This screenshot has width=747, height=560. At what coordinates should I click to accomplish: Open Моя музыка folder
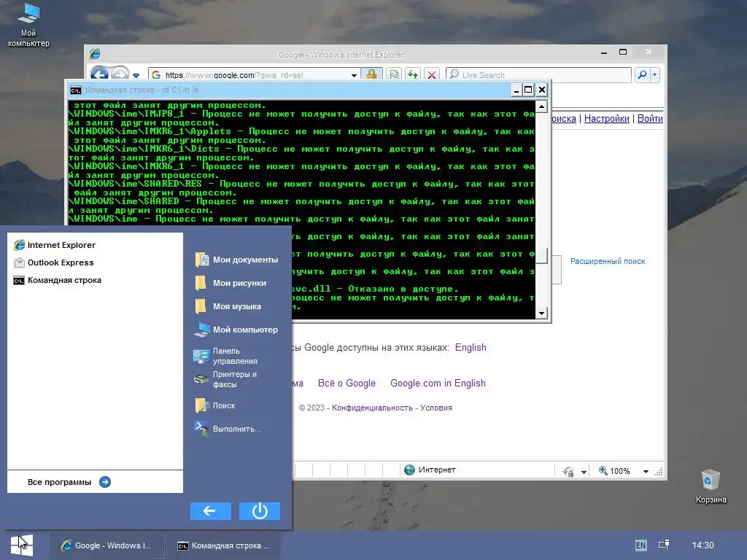(x=228, y=306)
